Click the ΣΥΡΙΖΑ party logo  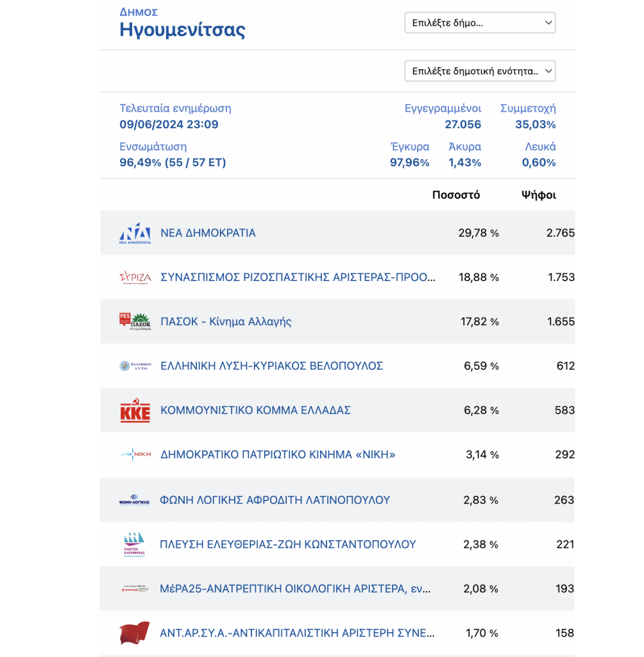click(x=135, y=277)
